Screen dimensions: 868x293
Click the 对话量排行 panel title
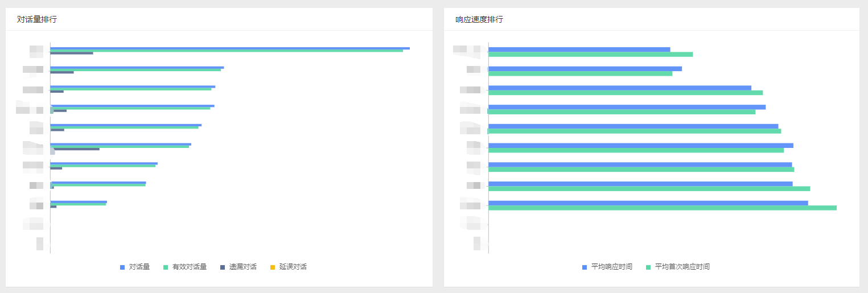37,19
